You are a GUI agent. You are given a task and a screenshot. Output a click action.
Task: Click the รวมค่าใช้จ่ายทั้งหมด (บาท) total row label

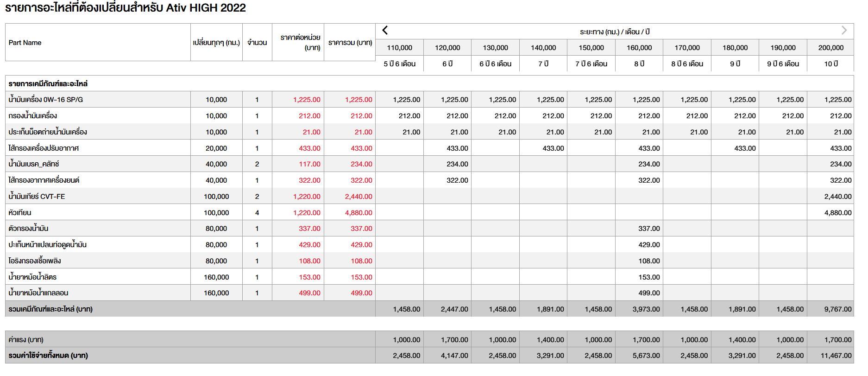48,356
